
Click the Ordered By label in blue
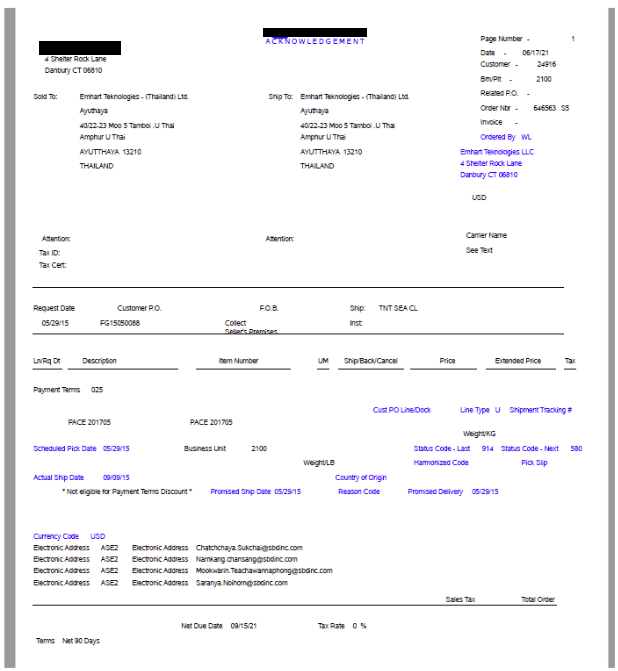[x=498, y=136]
